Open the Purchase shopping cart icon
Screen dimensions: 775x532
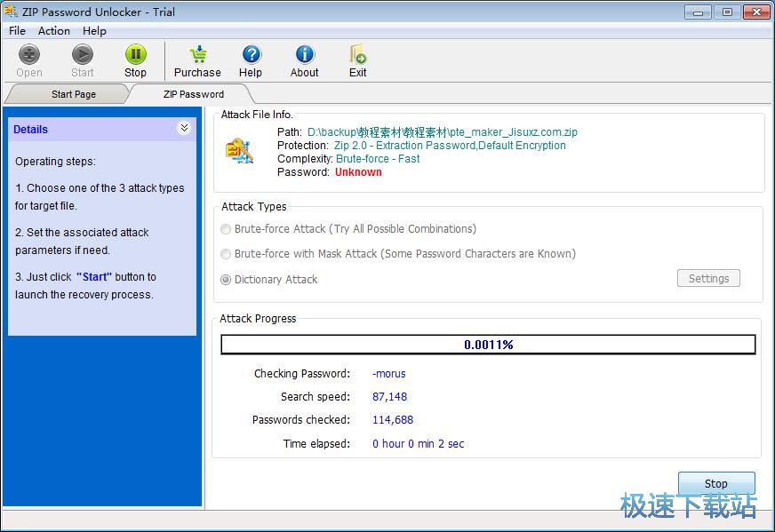pyautogui.click(x=197, y=56)
